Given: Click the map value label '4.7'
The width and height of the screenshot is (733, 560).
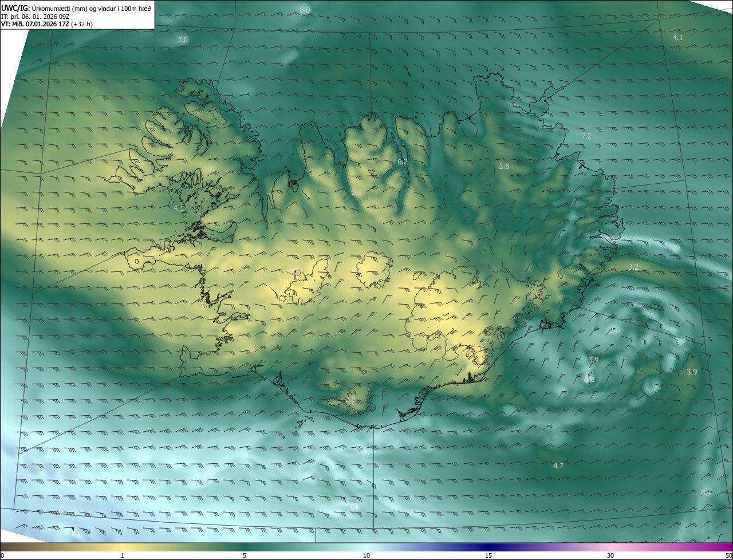Looking at the screenshot, I should 558,466.
